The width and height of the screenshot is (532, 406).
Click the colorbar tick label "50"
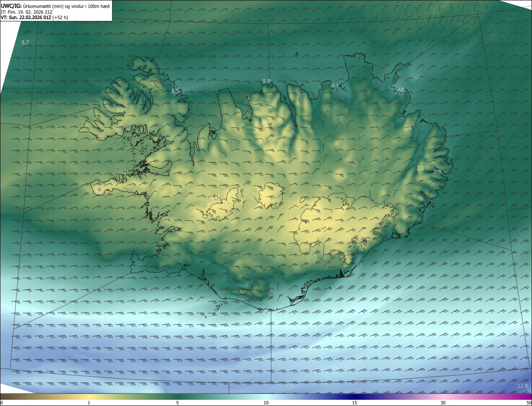click(x=529, y=403)
